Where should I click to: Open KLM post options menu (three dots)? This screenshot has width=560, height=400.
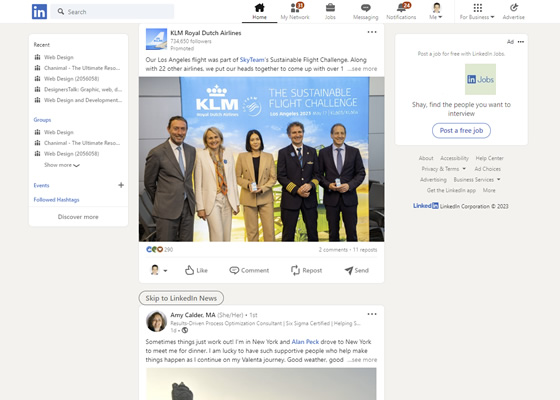pyautogui.click(x=372, y=32)
